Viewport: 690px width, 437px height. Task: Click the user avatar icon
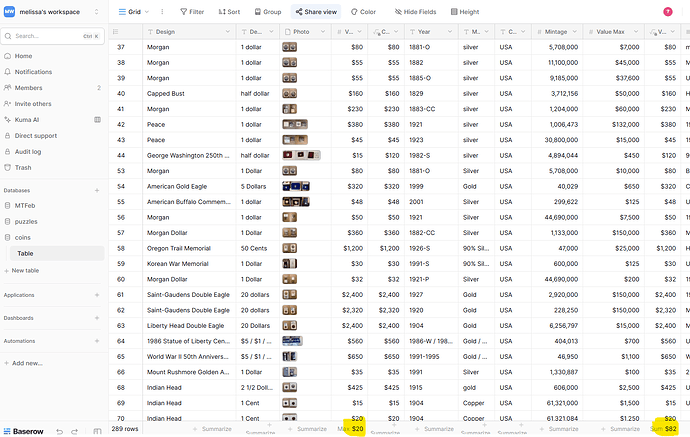coord(668,12)
